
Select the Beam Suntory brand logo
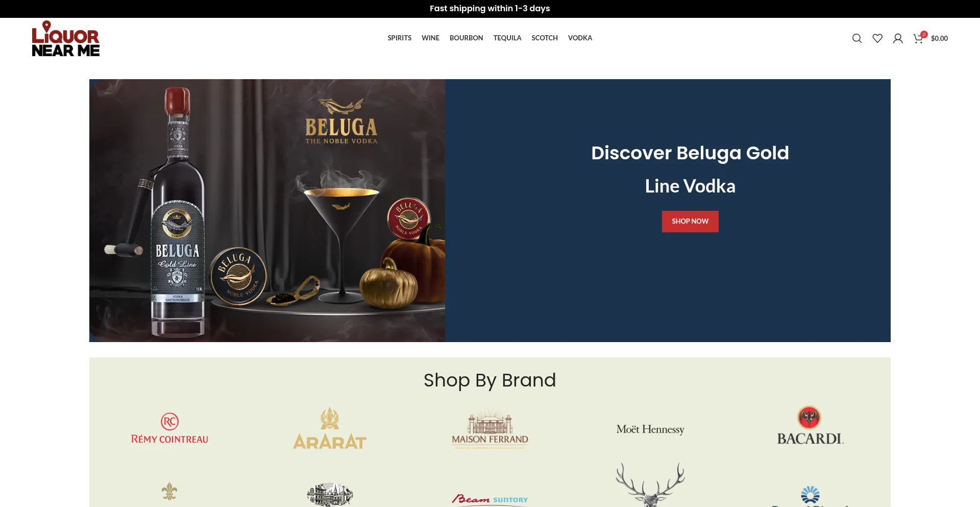pyautogui.click(x=490, y=499)
